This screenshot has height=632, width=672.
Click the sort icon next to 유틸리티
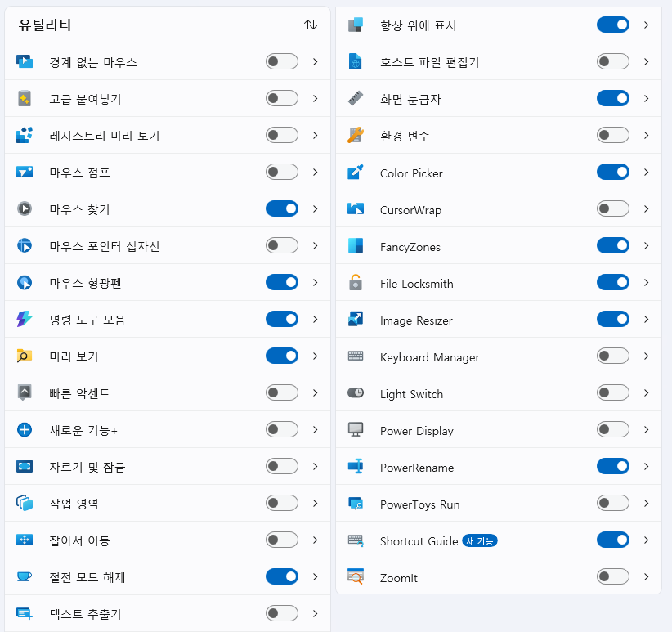coord(311,25)
